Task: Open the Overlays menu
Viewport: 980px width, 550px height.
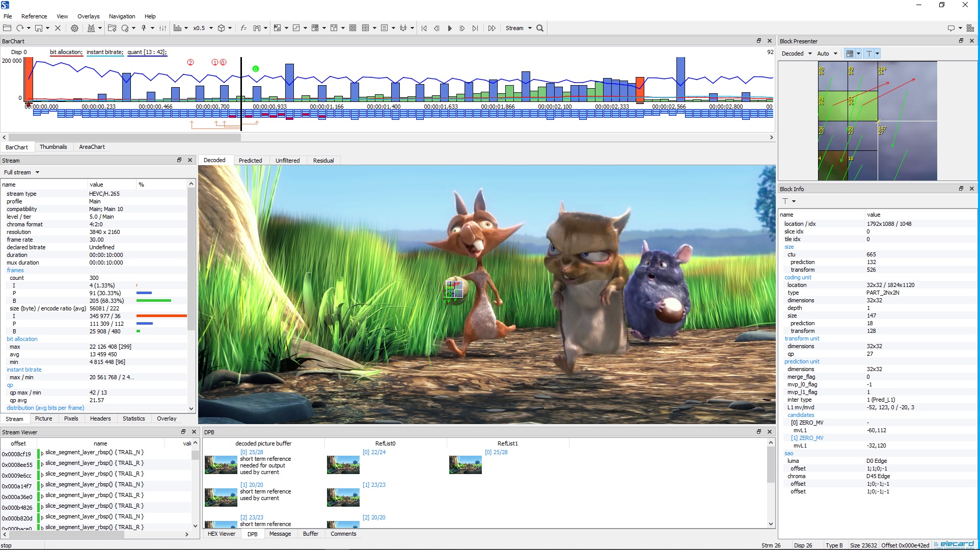Action: tap(88, 16)
